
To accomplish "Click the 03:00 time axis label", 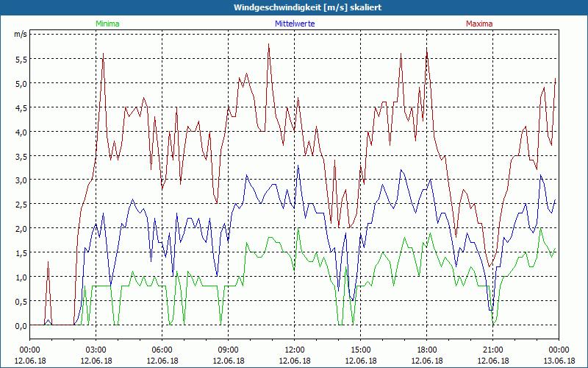I will (x=96, y=350).
